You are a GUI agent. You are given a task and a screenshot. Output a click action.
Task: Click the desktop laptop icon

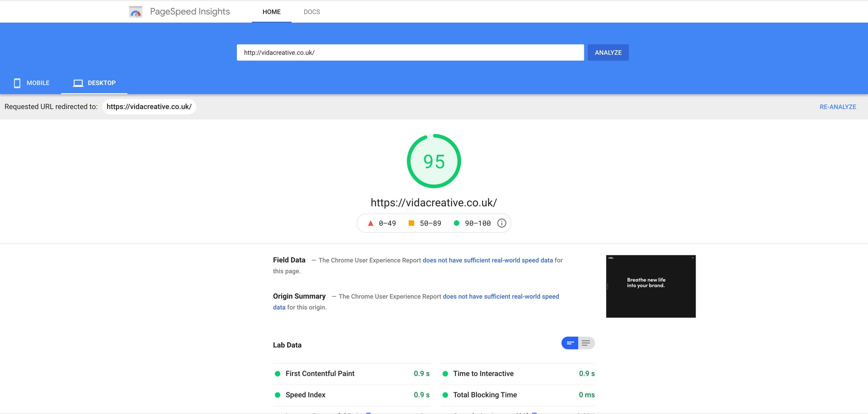pos(78,83)
